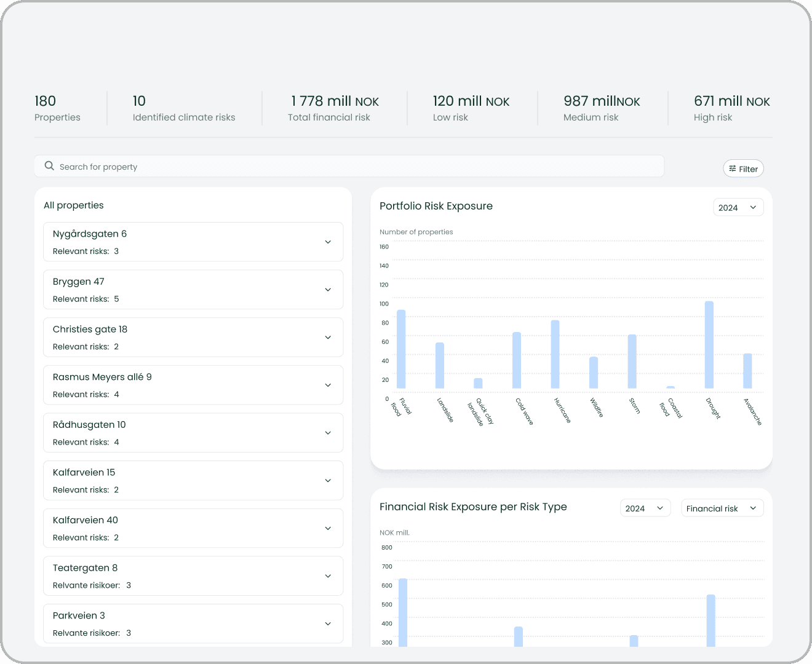Click the Storm bar in Portfolio chart

click(x=632, y=362)
